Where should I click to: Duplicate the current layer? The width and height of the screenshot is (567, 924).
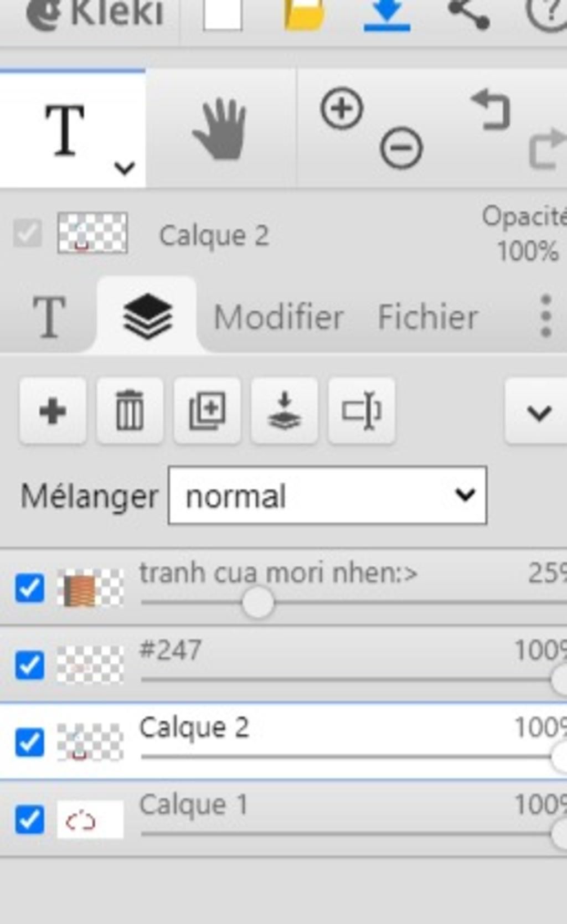(x=207, y=411)
